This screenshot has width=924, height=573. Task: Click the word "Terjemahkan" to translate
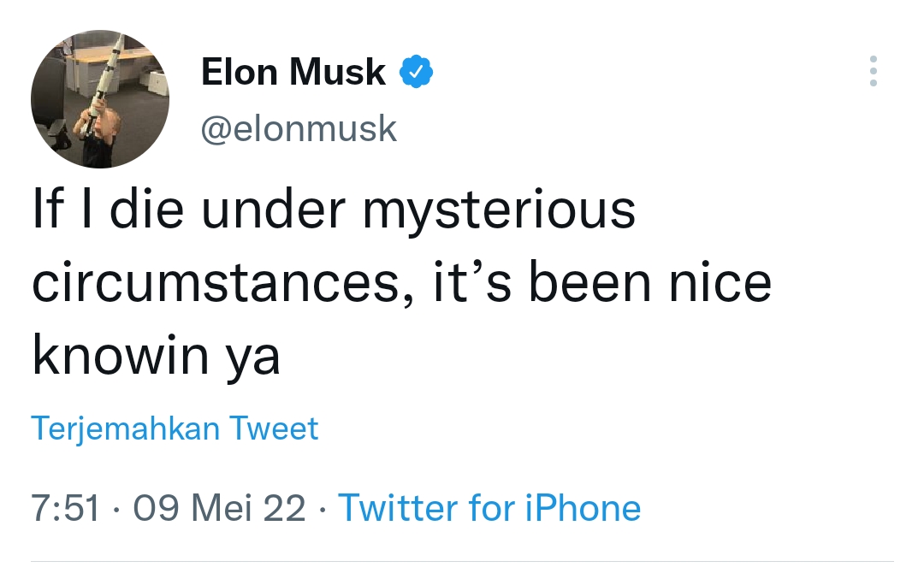tap(126, 428)
